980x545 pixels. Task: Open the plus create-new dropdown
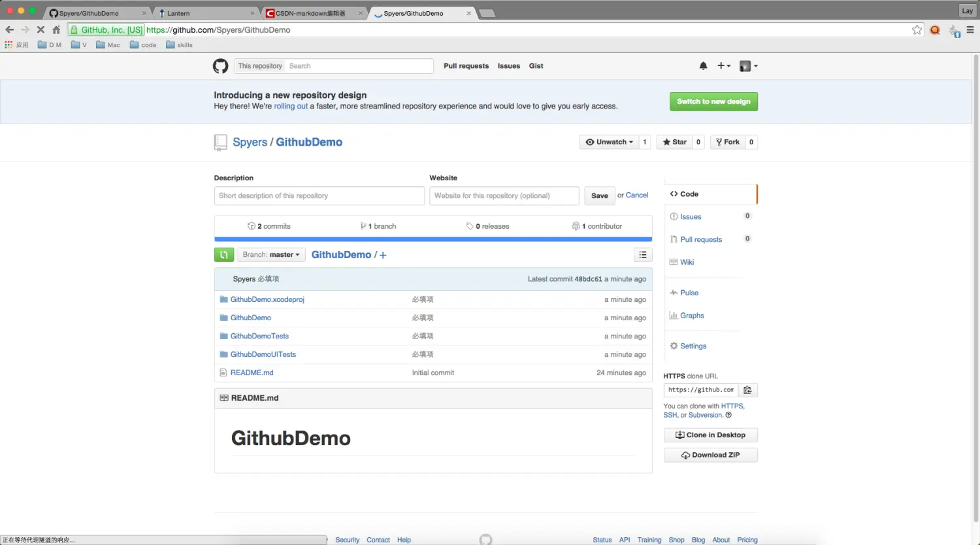click(x=723, y=66)
